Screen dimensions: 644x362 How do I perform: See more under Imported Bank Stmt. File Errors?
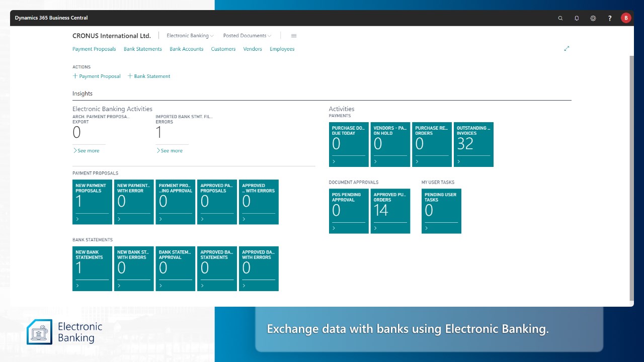pyautogui.click(x=169, y=150)
